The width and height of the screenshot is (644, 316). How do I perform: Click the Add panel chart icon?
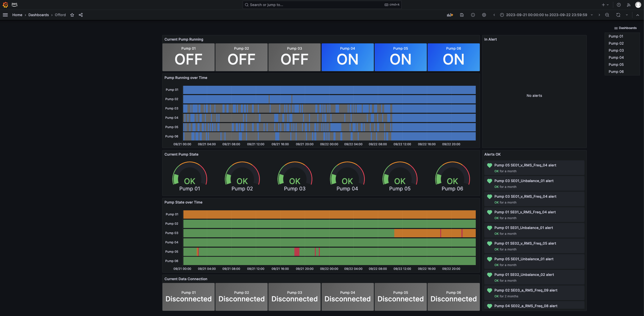[450, 15]
